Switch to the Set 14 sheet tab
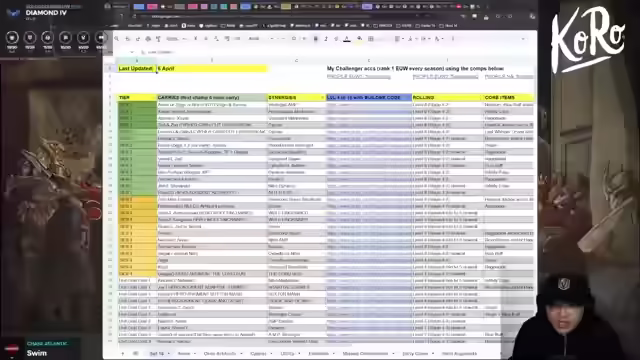 [158, 353]
